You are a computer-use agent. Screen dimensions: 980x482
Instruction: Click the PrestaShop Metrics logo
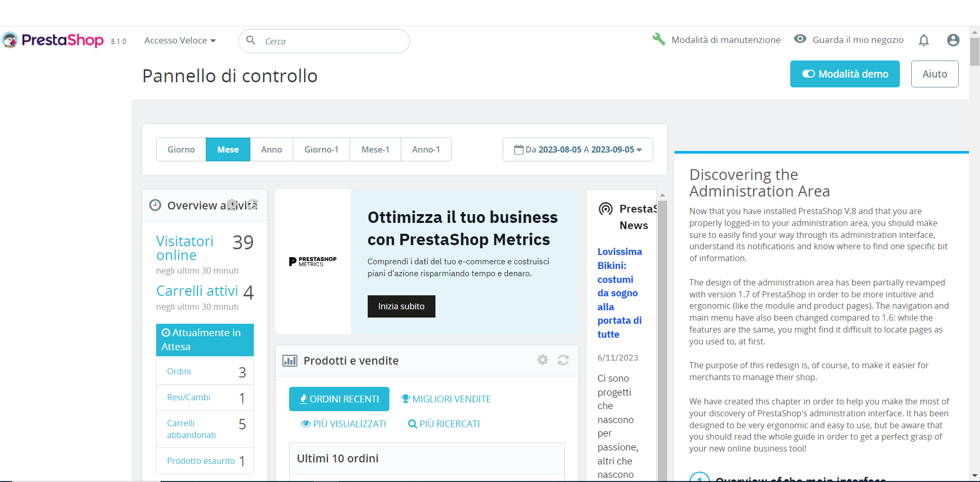[x=313, y=261]
